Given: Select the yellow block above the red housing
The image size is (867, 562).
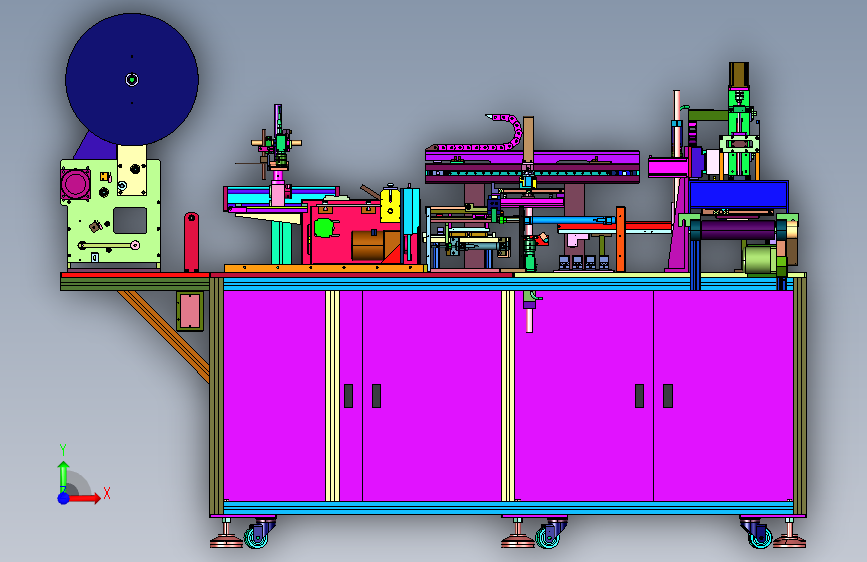Looking at the screenshot, I should (x=390, y=206).
